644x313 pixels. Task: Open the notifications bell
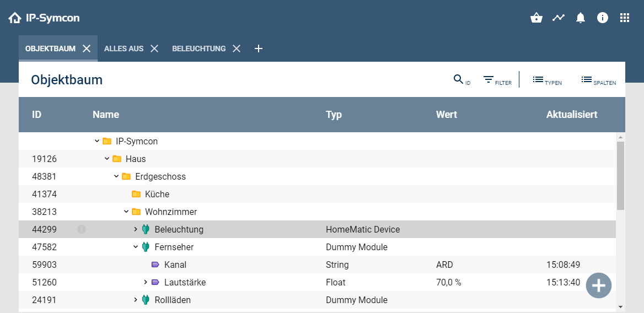(x=581, y=18)
